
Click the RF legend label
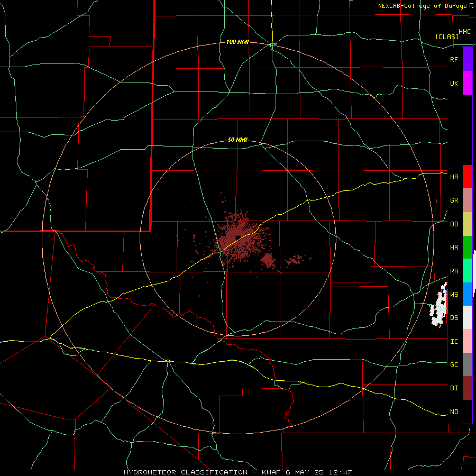[x=454, y=59]
